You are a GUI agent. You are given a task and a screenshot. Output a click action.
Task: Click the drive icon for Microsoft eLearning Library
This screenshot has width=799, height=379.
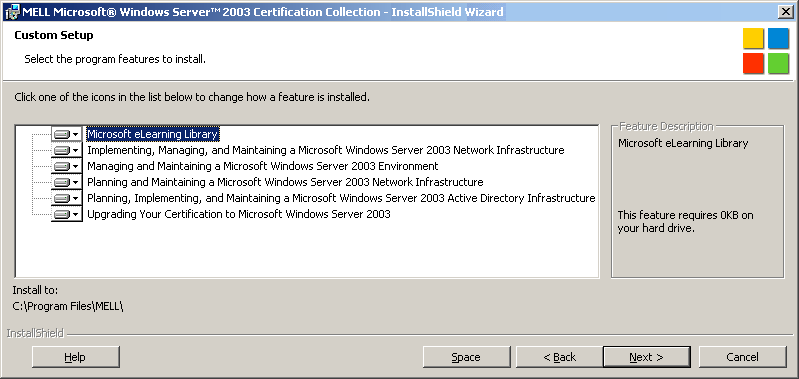[62, 134]
